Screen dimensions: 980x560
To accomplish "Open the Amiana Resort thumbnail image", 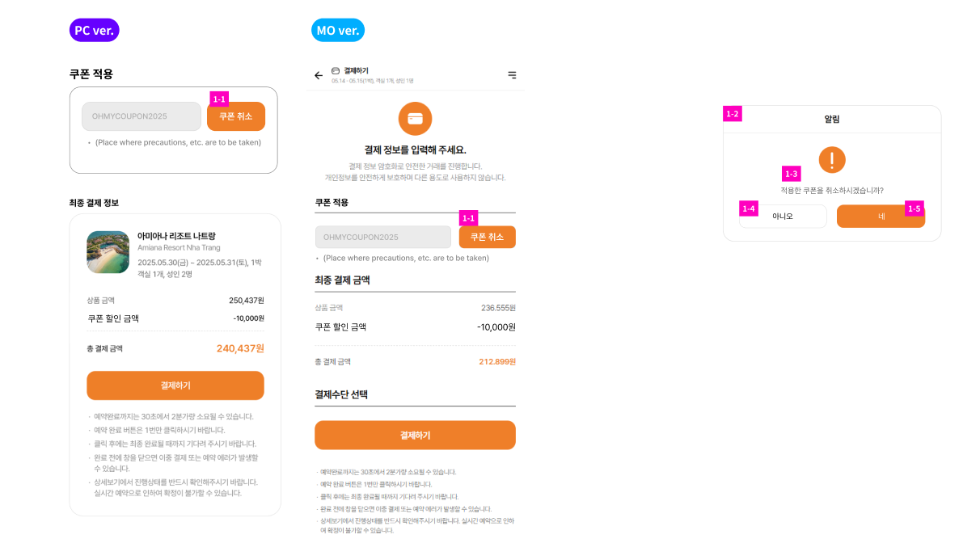I will pyautogui.click(x=108, y=252).
